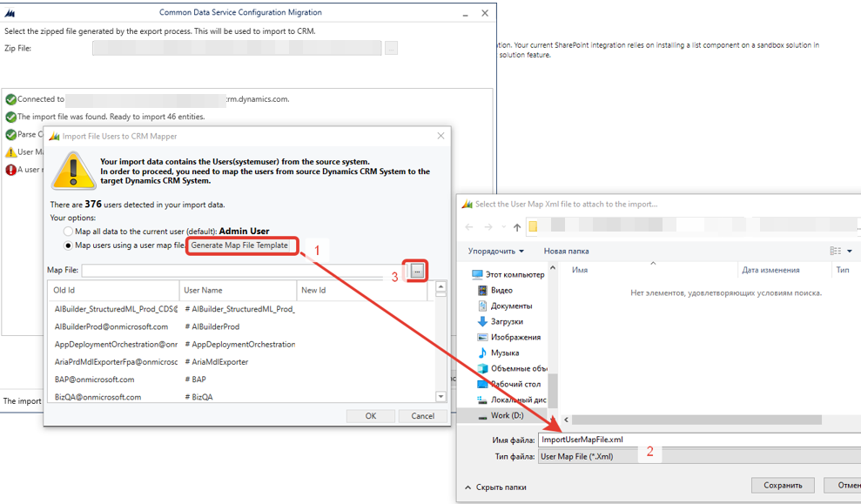Open the Объемные объекты folder
This screenshot has height=504, width=861.
coord(512,368)
